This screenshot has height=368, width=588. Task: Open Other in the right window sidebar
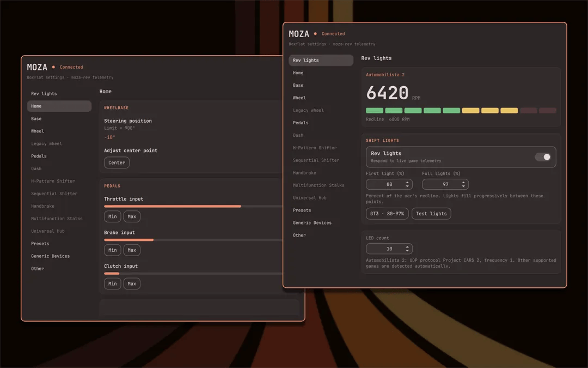(x=321, y=235)
